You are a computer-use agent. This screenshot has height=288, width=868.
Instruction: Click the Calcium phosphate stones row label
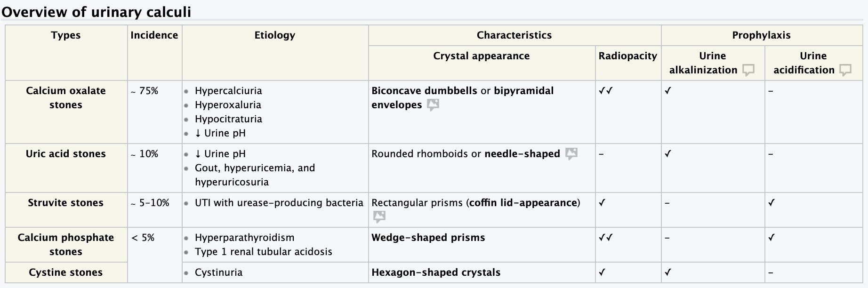pyautogui.click(x=66, y=245)
